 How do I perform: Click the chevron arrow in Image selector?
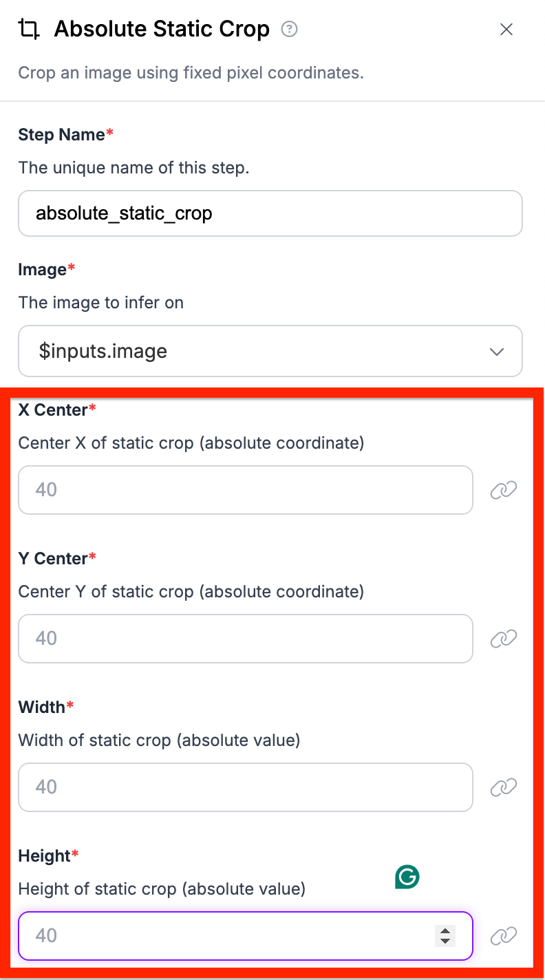click(496, 352)
